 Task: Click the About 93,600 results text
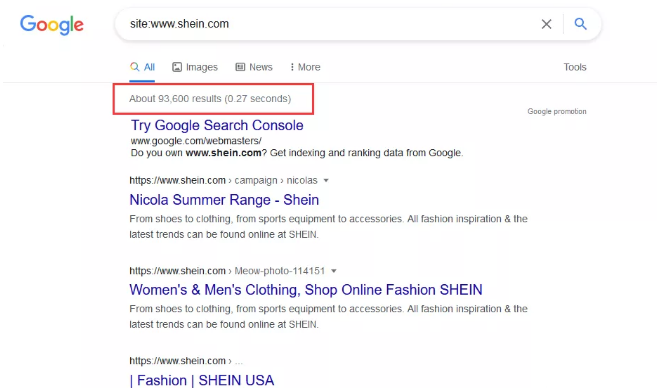point(210,98)
